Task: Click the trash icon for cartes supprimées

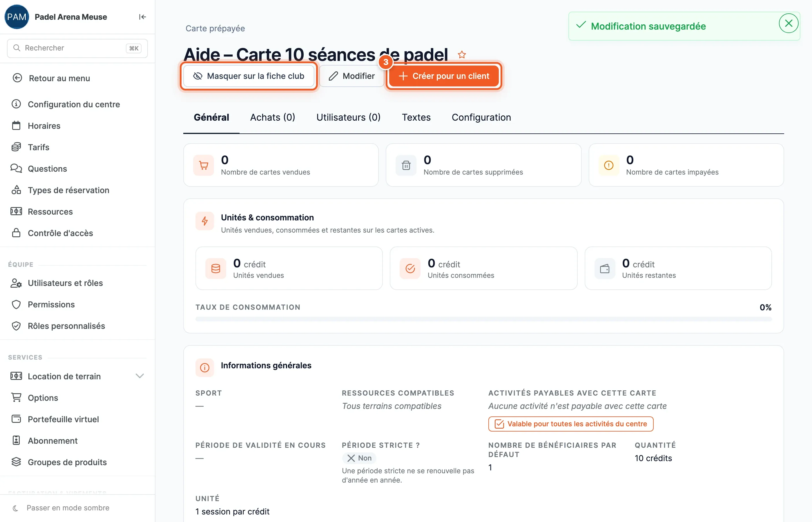Action: click(x=406, y=165)
